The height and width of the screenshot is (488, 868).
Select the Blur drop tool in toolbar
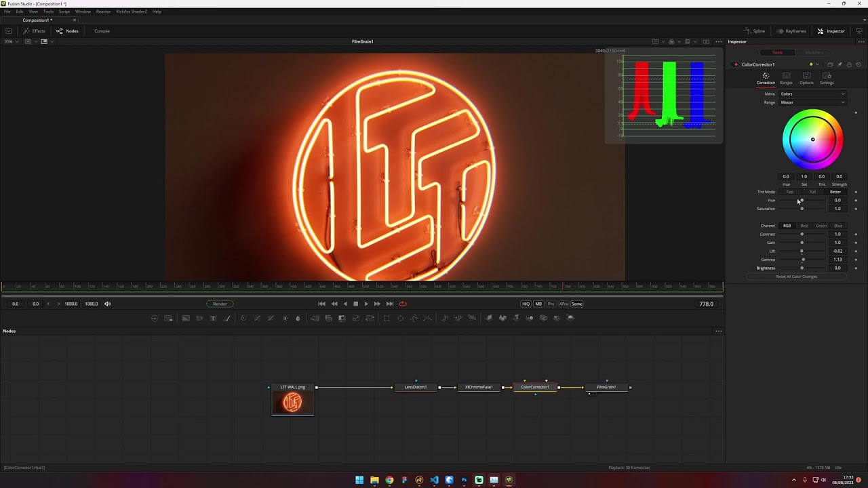tap(298, 319)
